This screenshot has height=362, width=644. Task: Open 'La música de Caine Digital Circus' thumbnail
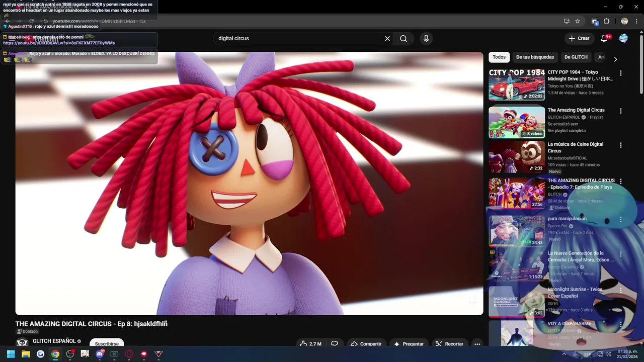pyautogui.click(x=517, y=157)
